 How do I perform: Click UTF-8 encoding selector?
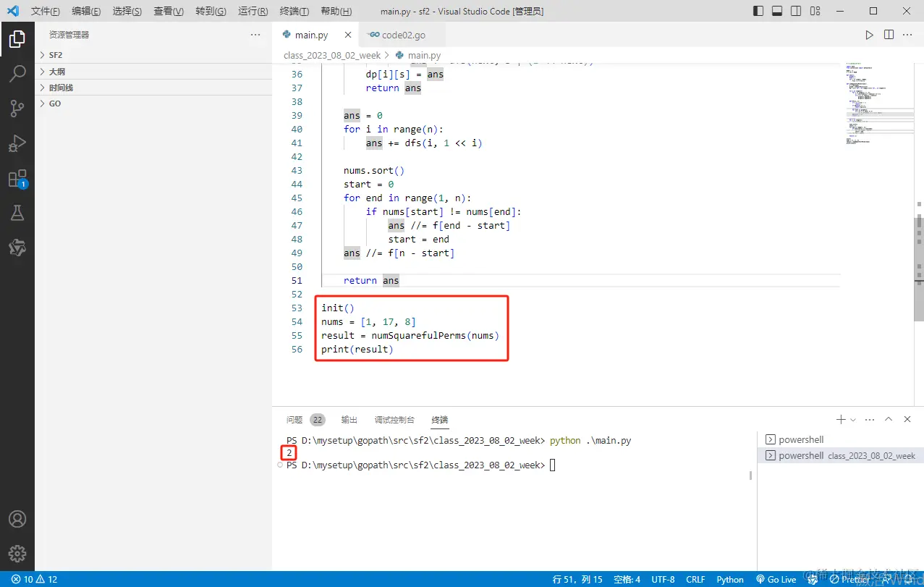tap(663, 579)
